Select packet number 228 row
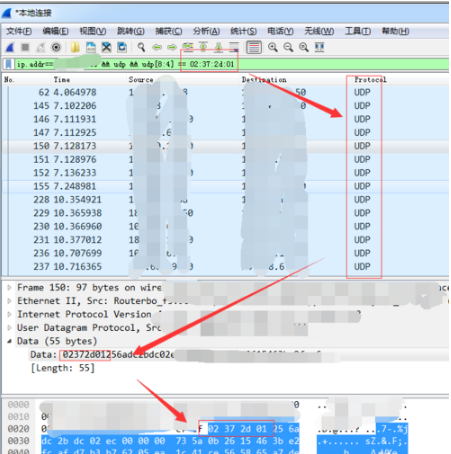 tap(225, 200)
